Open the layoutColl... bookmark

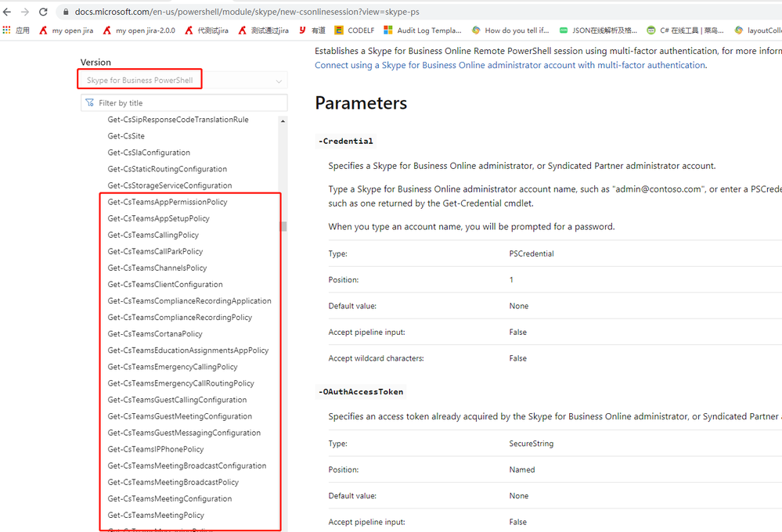point(758,31)
